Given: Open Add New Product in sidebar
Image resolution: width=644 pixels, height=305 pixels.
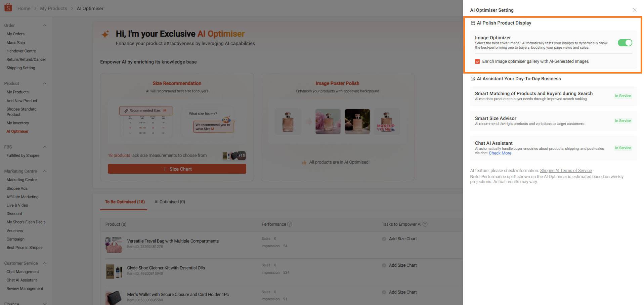Looking at the screenshot, I should tap(22, 101).
